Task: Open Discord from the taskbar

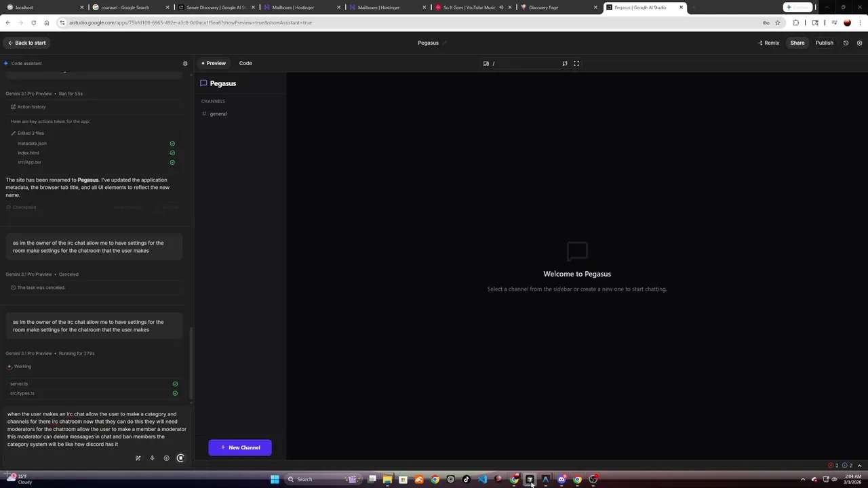Action: (x=561, y=479)
